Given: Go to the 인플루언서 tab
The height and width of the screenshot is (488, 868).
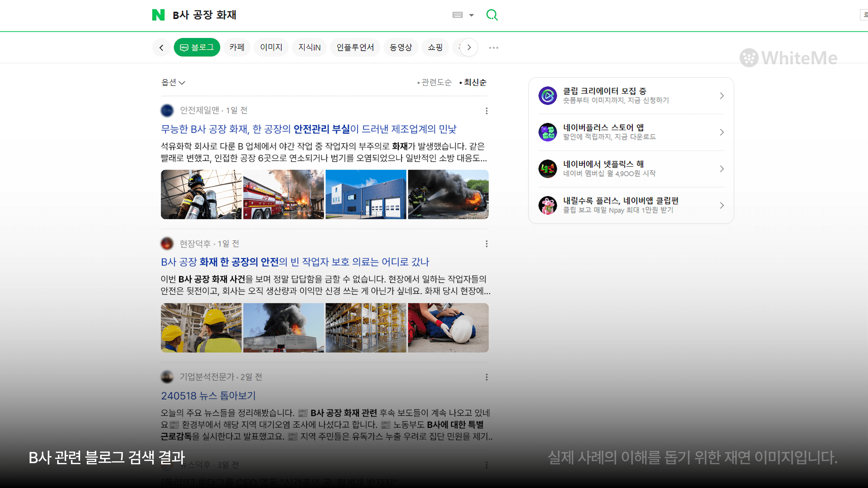Looking at the screenshot, I should (355, 47).
